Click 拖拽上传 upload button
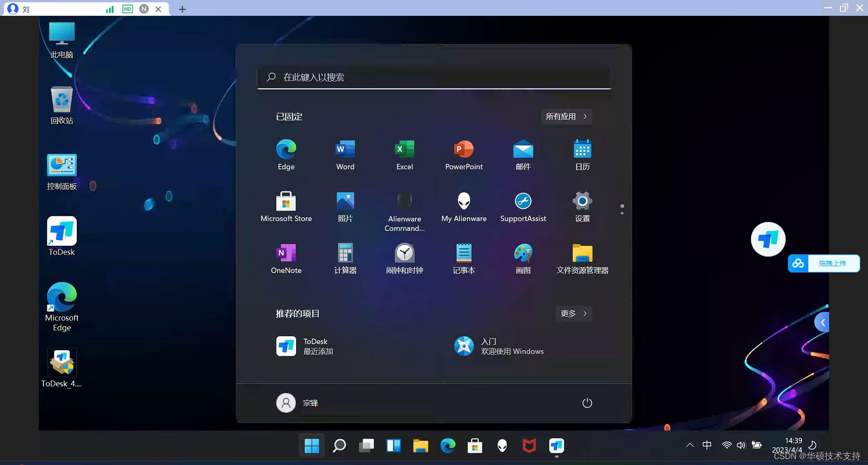The height and width of the screenshot is (465, 868). click(x=824, y=263)
